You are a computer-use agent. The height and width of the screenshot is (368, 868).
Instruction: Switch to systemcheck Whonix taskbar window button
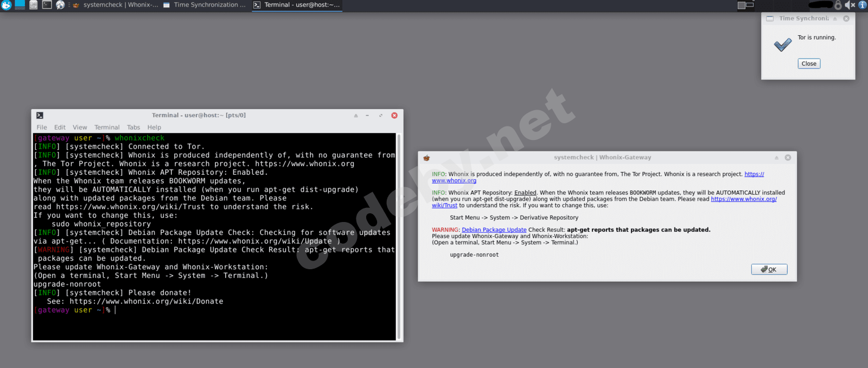click(x=116, y=5)
